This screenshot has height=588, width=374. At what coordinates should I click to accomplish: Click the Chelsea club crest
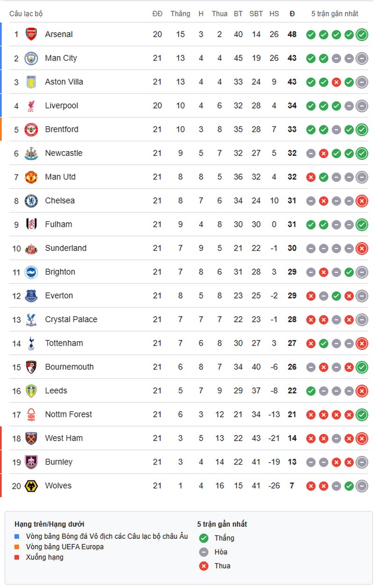(31, 201)
